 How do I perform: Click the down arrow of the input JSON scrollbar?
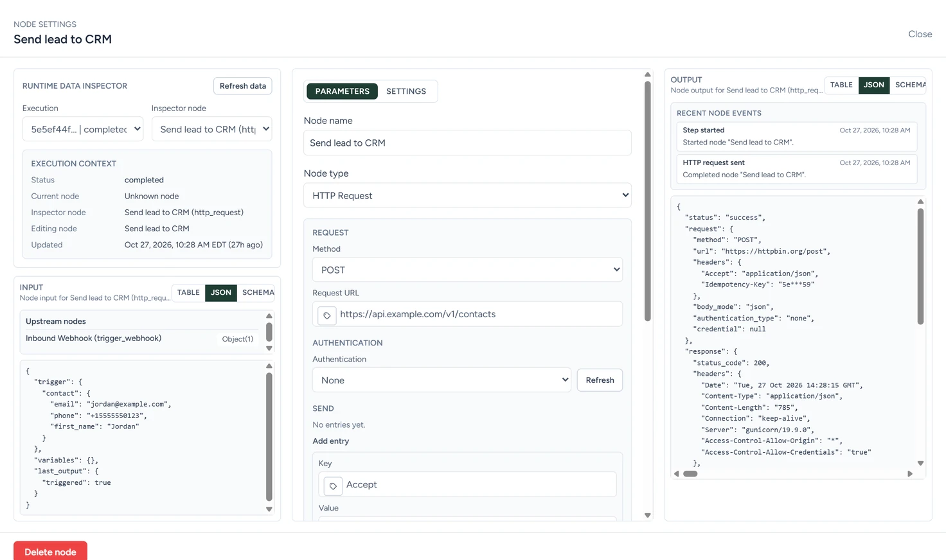click(x=269, y=509)
